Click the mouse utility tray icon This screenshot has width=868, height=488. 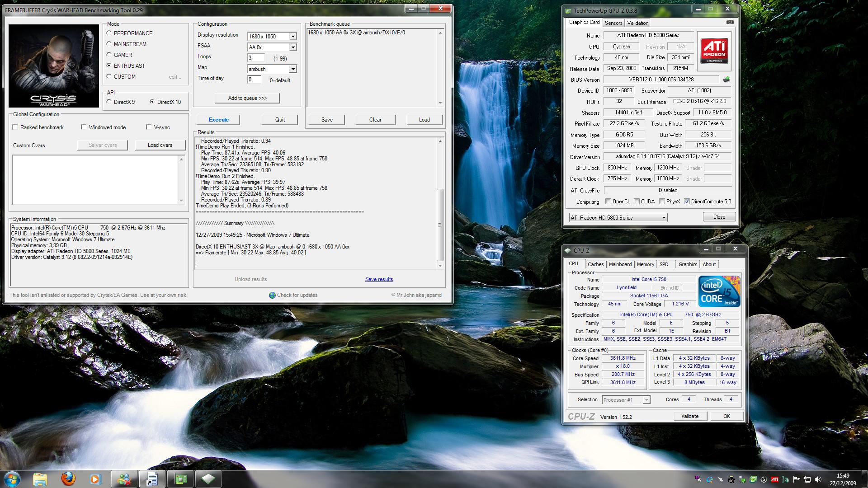click(786, 479)
